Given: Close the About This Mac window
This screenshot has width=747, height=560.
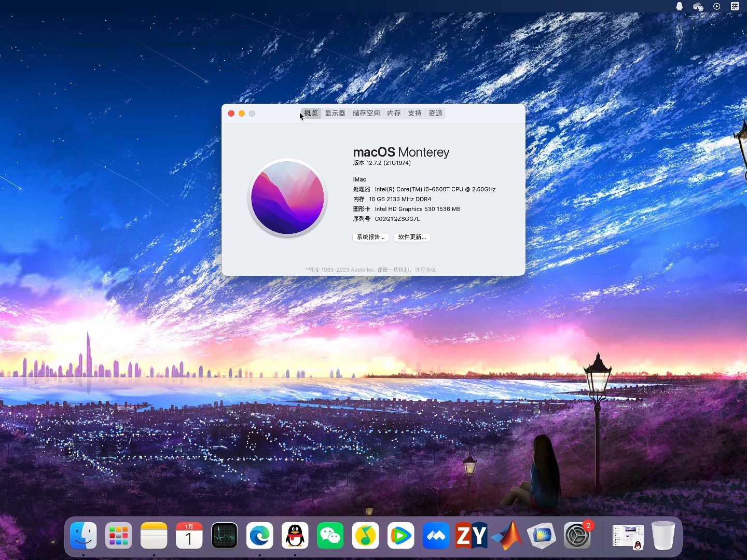Looking at the screenshot, I should (x=231, y=114).
